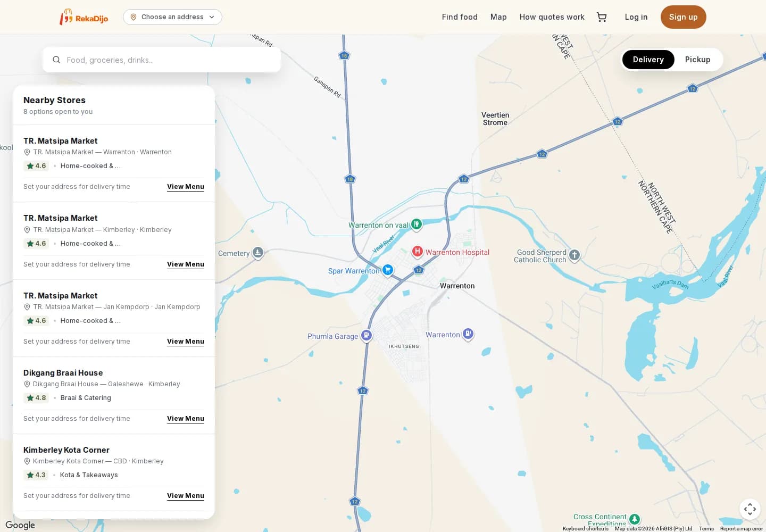Image resolution: width=766 pixels, height=532 pixels.
Task: Click location pin of Kimberley Kota Corner
Action: tap(27, 461)
